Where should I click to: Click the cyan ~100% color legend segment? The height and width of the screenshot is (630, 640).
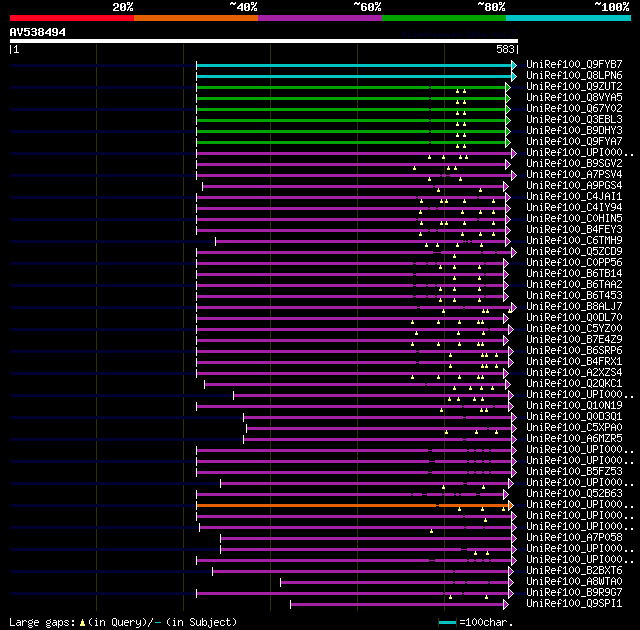coord(569,18)
